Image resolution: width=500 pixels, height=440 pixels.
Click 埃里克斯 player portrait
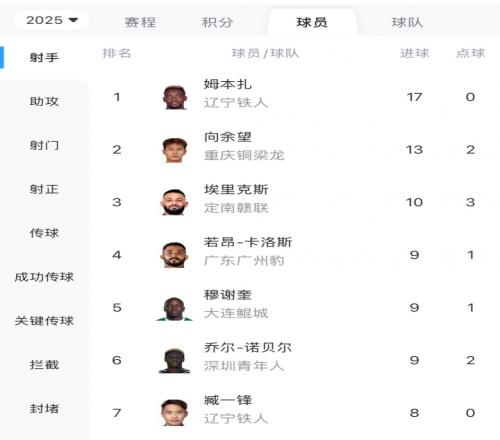tap(175, 202)
